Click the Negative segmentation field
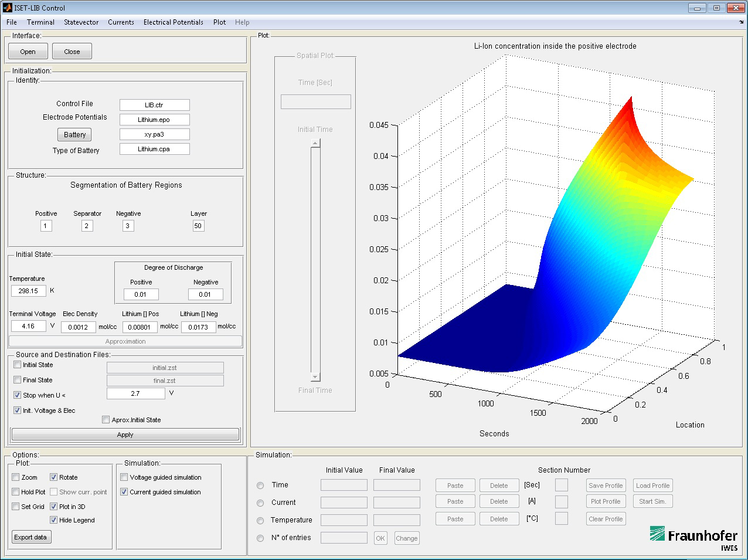Viewport: 748px width, 560px height. point(128,226)
